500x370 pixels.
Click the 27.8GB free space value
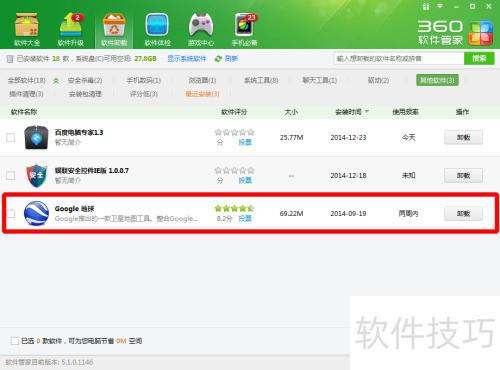pyautogui.click(x=145, y=59)
